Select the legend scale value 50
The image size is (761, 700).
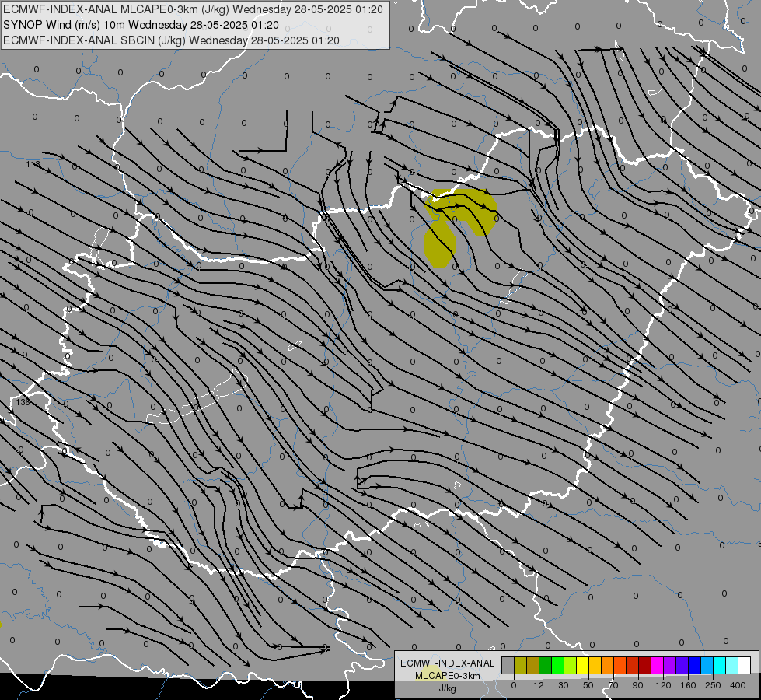(588, 685)
